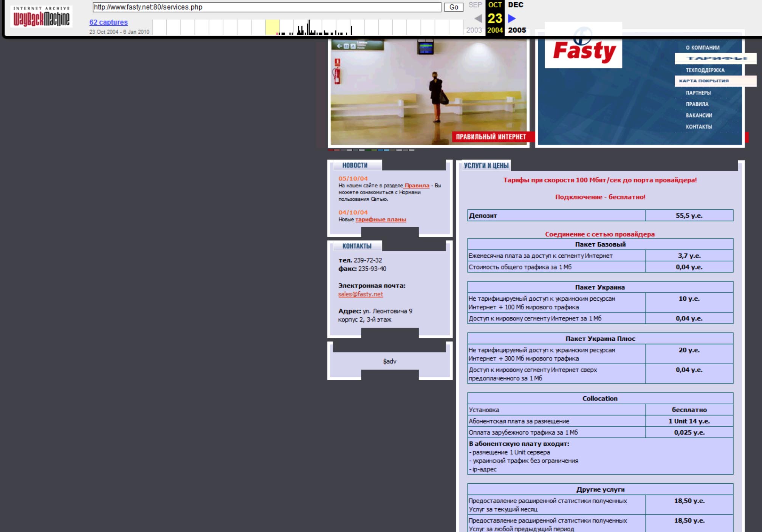Go to the Партнеры page
Screen dimensions: 762x532
pos(698,93)
